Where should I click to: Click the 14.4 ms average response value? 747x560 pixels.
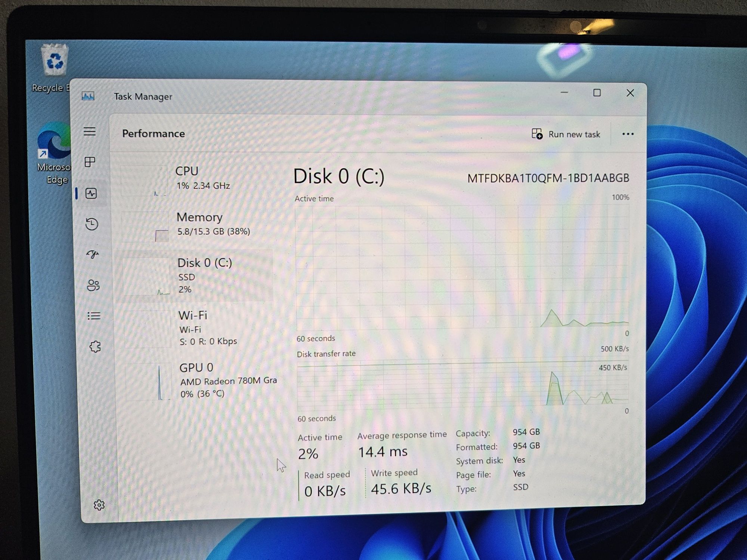tap(383, 452)
